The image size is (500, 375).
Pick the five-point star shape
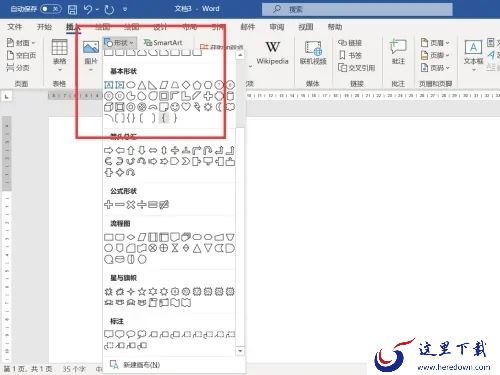142,292
